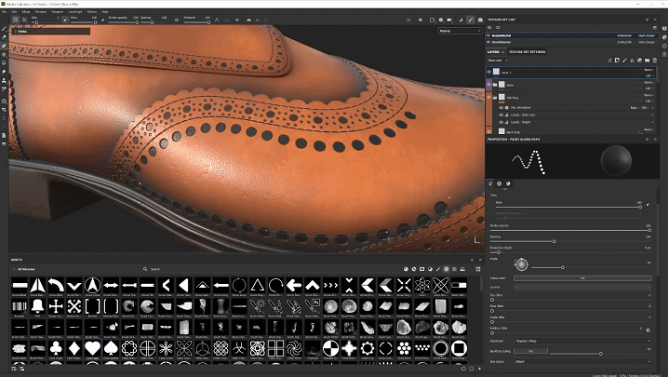Hide the HSL Perceptive filter effect

(x=501, y=108)
